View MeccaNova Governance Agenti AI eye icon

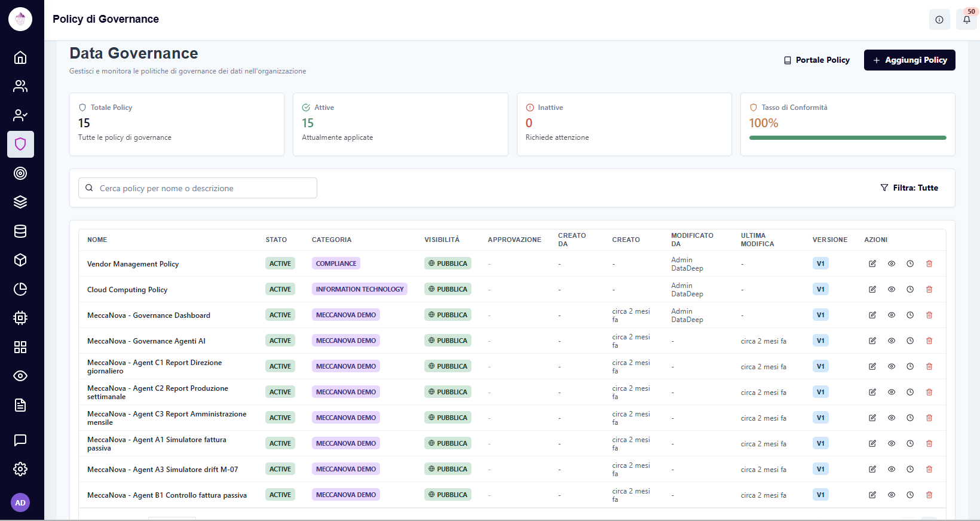[x=892, y=341]
